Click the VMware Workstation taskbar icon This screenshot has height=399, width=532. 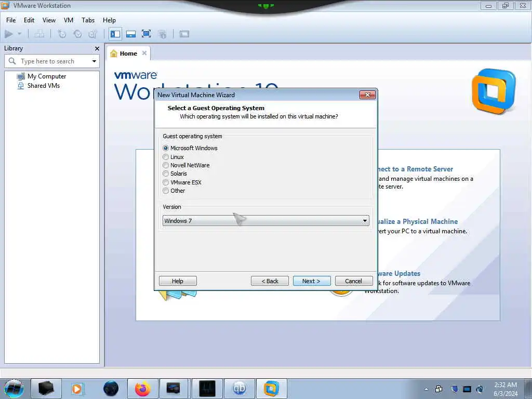point(271,389)
